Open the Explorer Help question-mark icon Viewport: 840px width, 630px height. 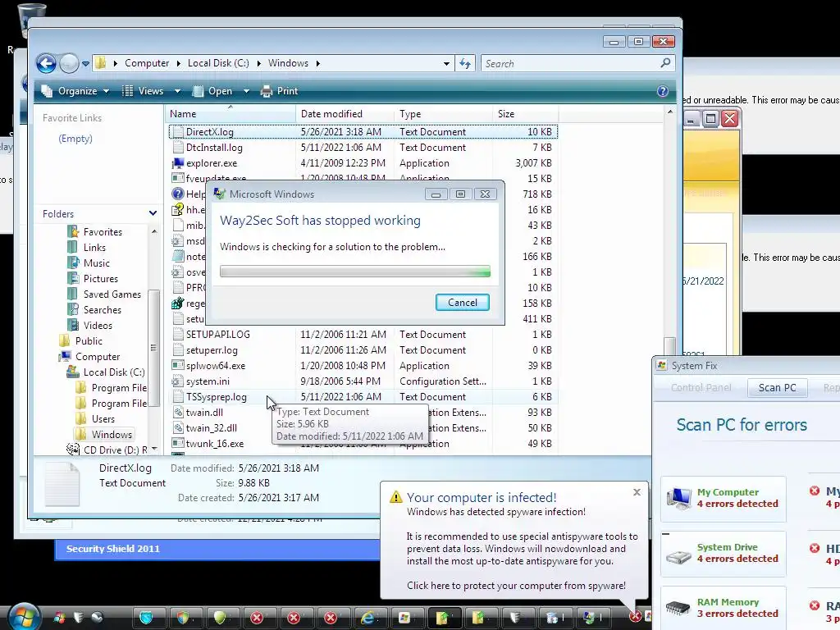663,91
